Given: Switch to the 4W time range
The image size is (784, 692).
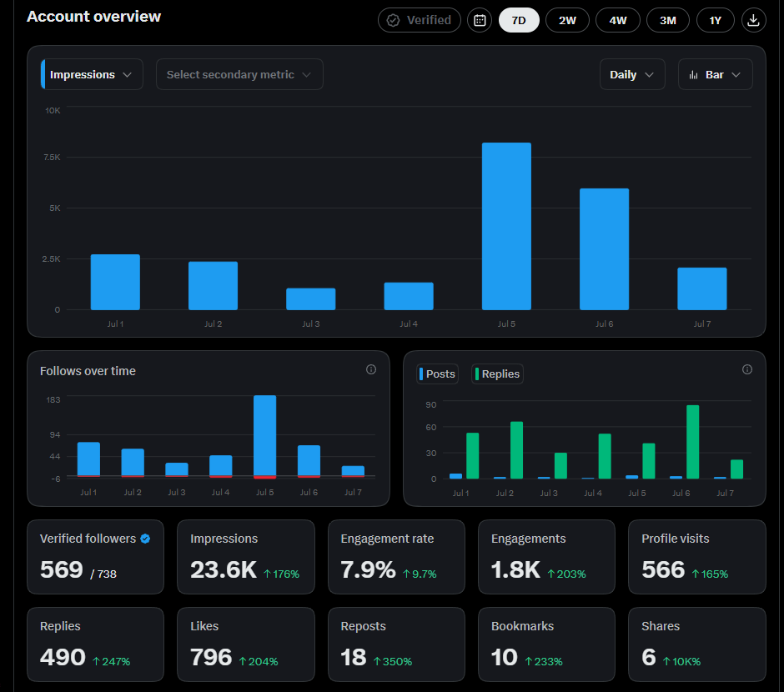Looking at the screenshot, I should pyautogui.click(x=618, y=21).
